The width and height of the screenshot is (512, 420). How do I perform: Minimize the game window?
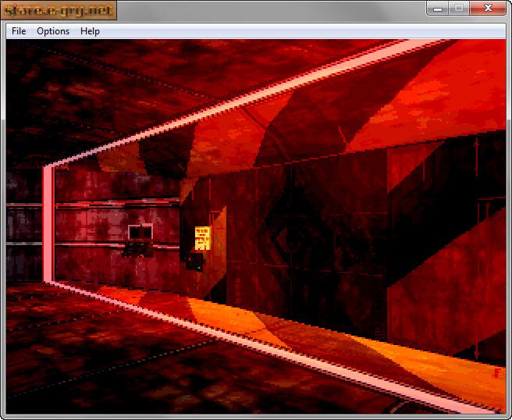coord(438,9)
